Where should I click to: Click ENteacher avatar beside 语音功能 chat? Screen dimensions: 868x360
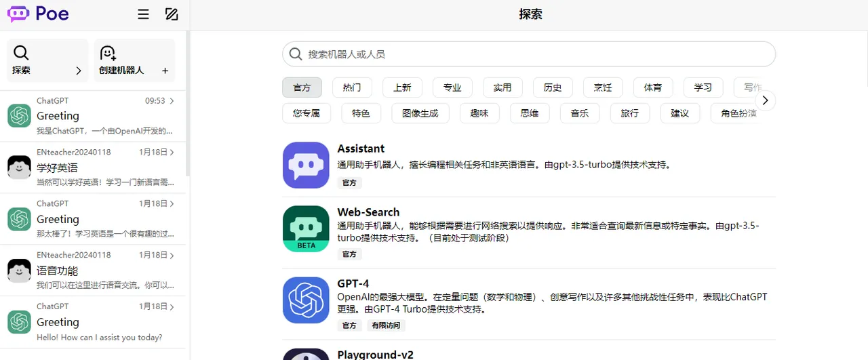point(19,270)
